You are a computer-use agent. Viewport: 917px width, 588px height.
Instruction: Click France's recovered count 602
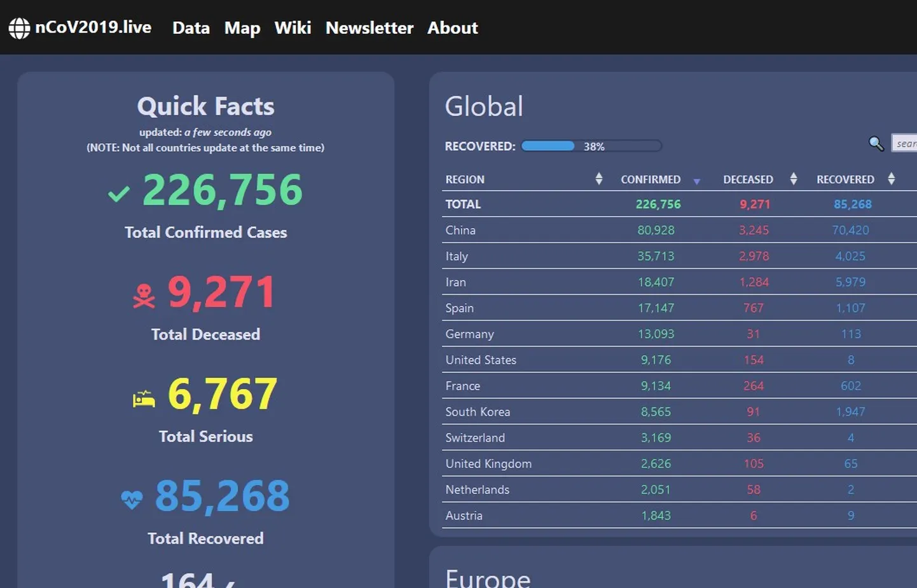tap(851, 386)
